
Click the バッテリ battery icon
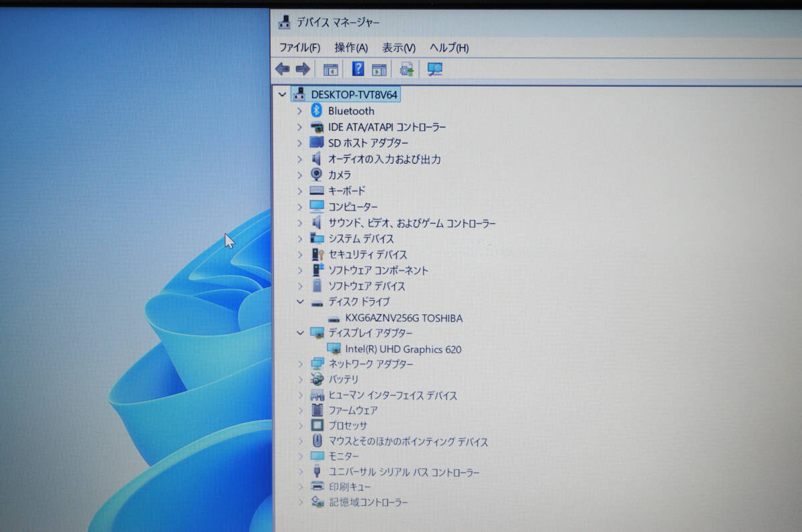[x=317, y=380]
